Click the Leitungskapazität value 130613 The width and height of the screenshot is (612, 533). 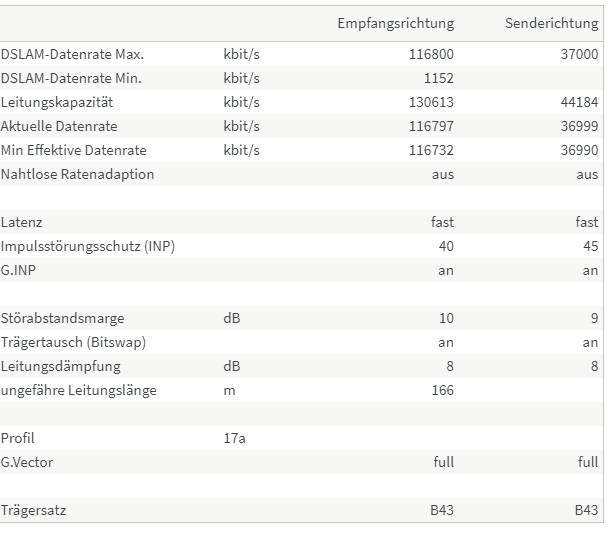(431, 102)
